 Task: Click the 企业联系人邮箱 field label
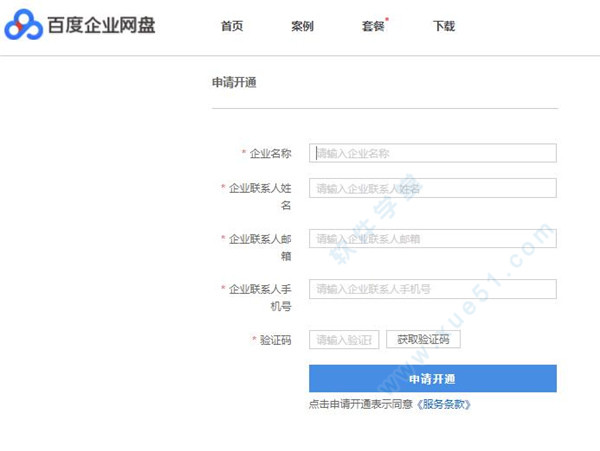point(260,247)
